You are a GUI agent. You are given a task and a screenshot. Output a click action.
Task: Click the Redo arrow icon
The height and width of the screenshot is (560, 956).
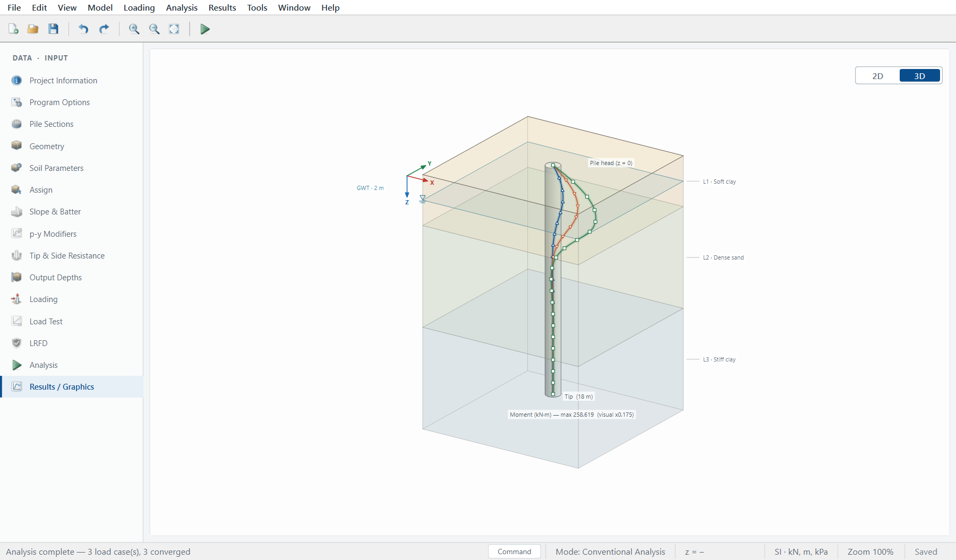(104, 29)
